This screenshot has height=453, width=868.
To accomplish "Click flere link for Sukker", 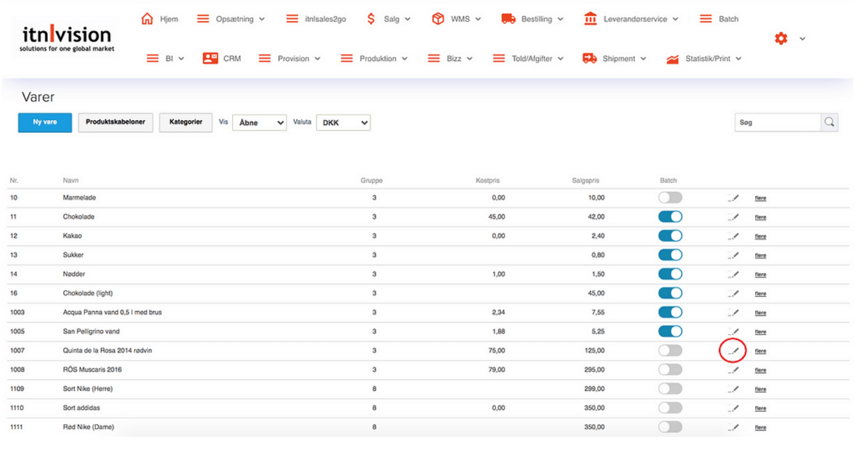I will (761, 255).
